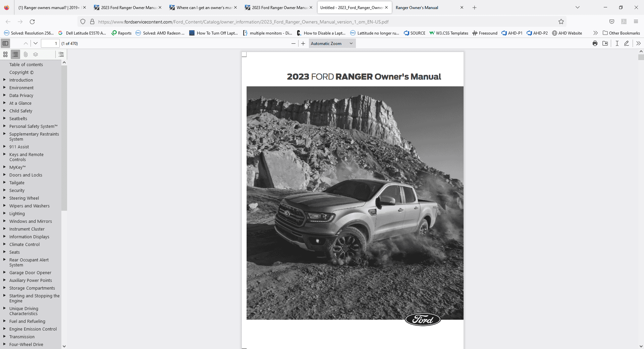644x349 pixels.
Task: Show more bookmarks overflow chevron
Action: click(595, 33)
